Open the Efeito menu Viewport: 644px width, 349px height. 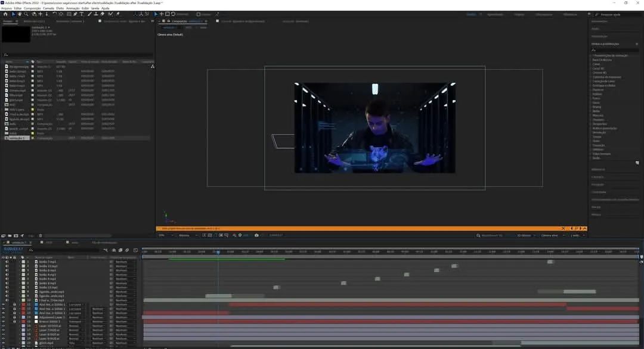click(x=60, y=8)
